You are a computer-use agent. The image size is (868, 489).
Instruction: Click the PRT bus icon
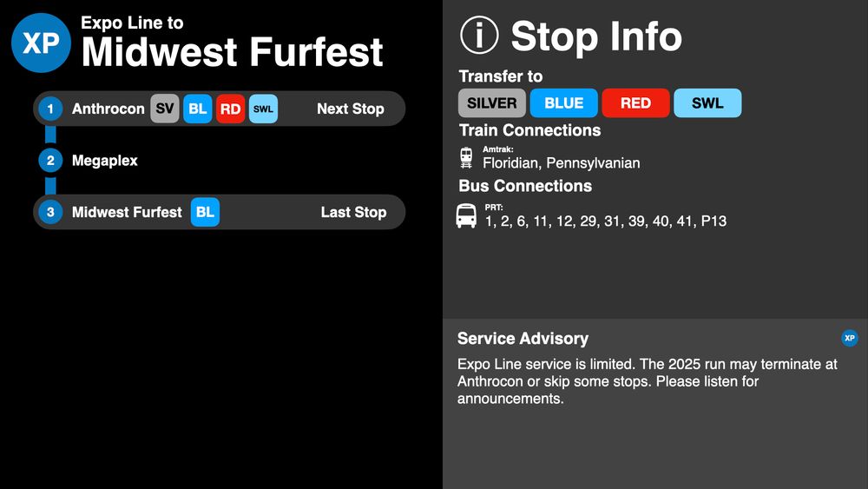(x=466, y=216)
